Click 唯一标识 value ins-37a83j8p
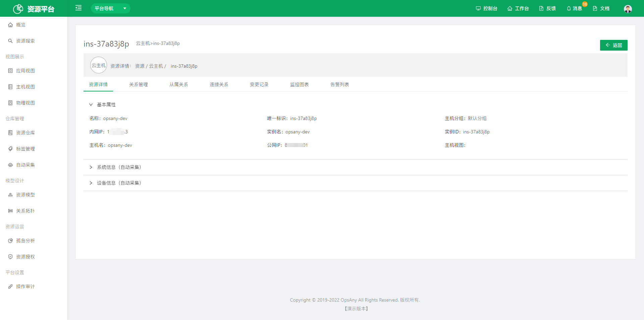The height and width of the screenshot is (320, 644). tap(304, 118)
